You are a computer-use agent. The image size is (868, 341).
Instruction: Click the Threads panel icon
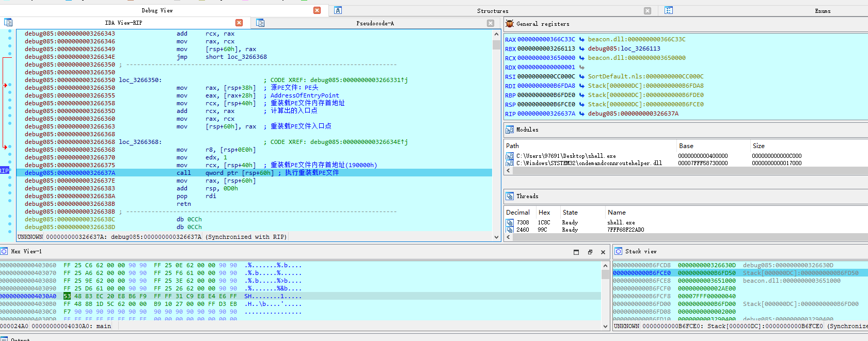point(510,196)
